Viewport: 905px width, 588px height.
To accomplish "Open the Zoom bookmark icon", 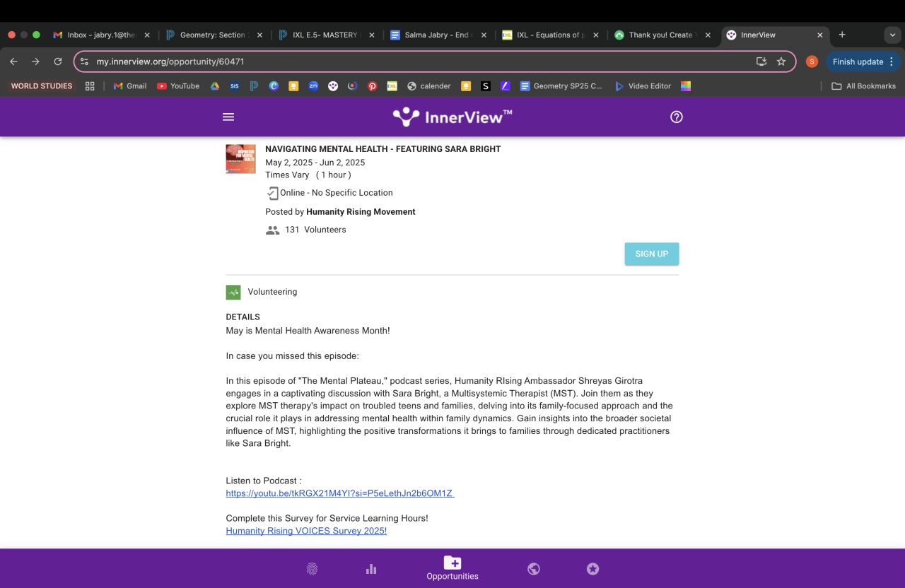I will coord(313,86).
